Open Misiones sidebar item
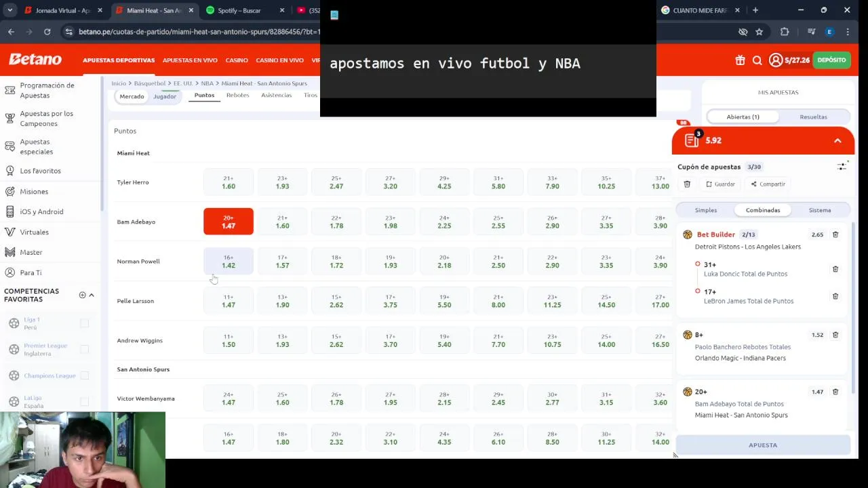The height and width of the screenshot is (488, 868). coord(34,192)
